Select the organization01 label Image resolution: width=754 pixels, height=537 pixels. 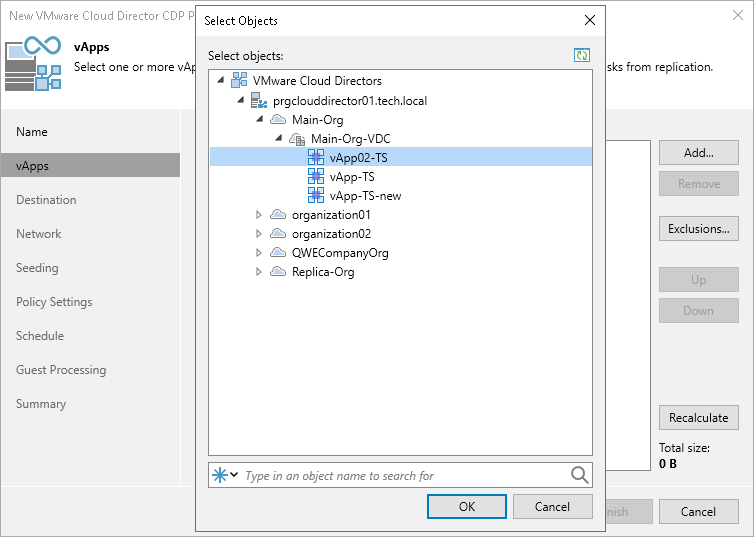331,214
